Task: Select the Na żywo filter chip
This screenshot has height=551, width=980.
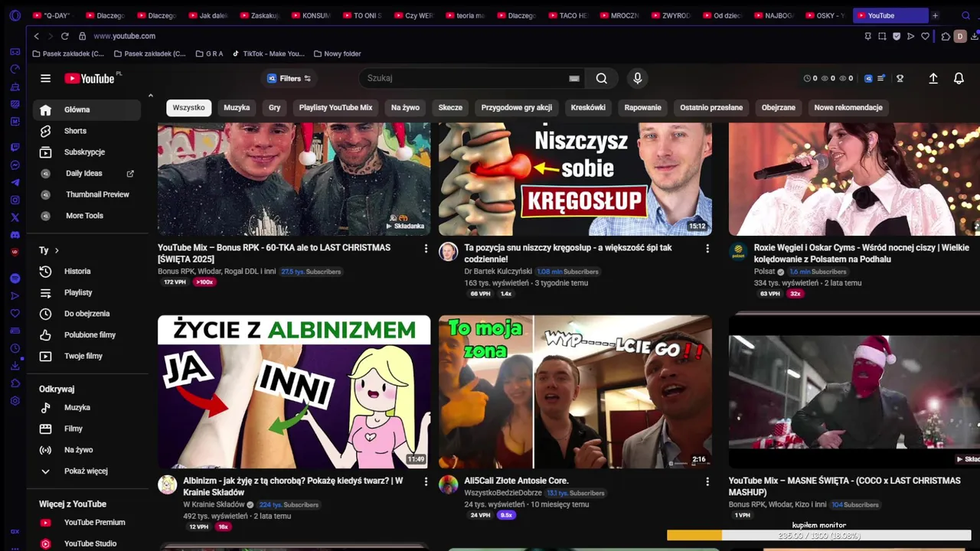Action: [x=405, y=108]
